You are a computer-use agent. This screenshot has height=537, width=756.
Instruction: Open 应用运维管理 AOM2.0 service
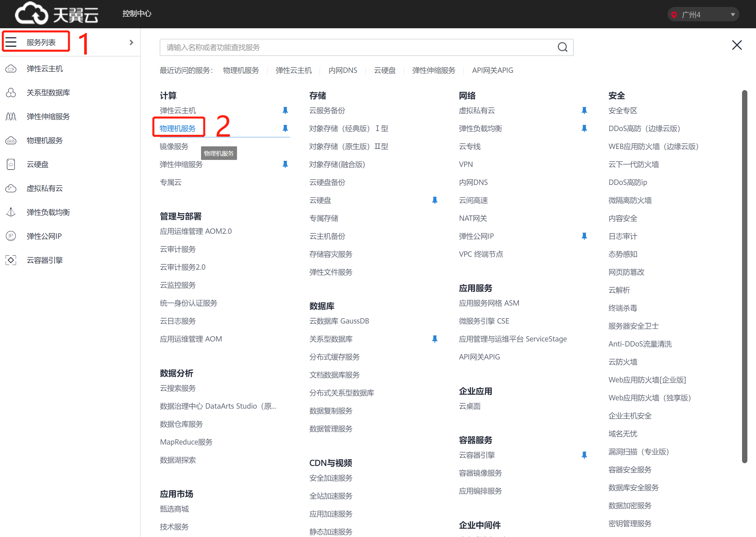196,231
